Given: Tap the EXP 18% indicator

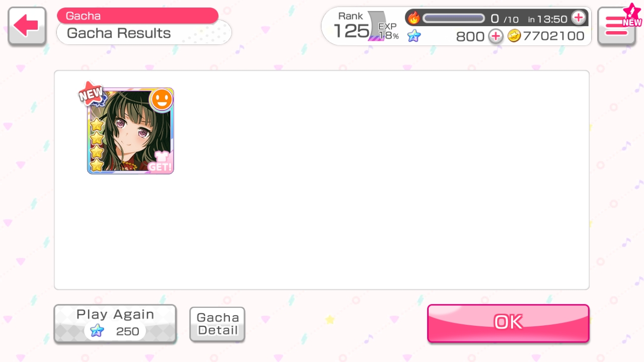Looking at the screenshot, I should click(388, 31).
